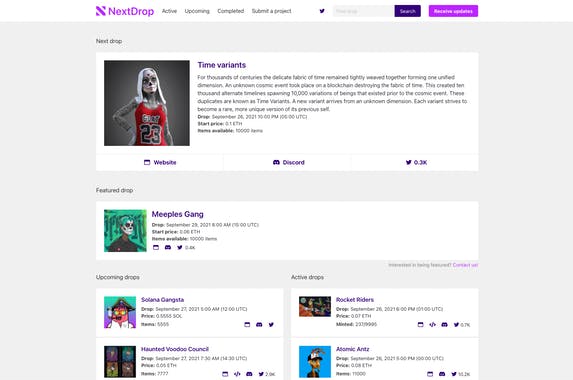This screenshot has width=573, height=380.
Task: Go to the Upcoming page
Action: [197, 11]
